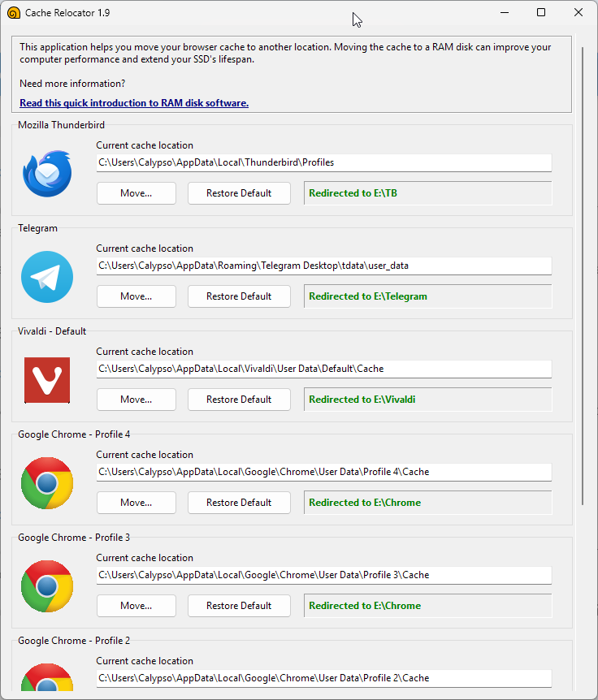The height and width of the screenshot is (700, 598).
Task: Click the 'Google Chrome - Profile 3' group label
Action: pyautogui.click(x=74, y=538)
